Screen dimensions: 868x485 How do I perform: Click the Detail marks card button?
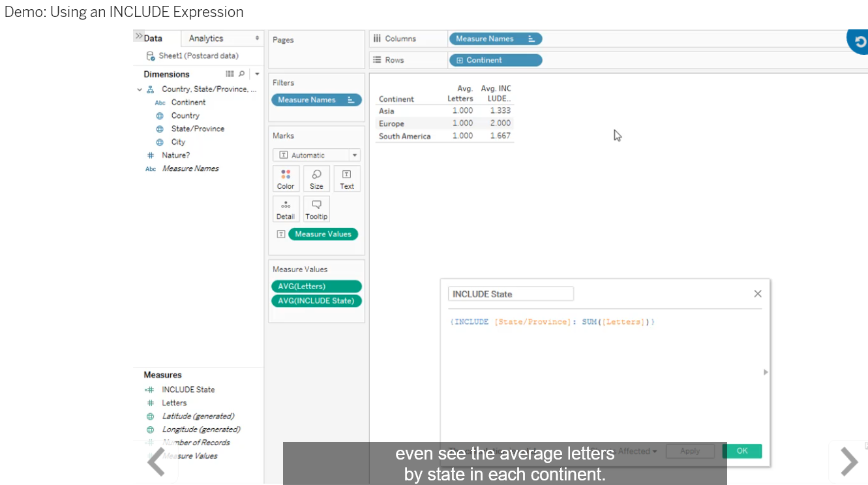[286, 209]
